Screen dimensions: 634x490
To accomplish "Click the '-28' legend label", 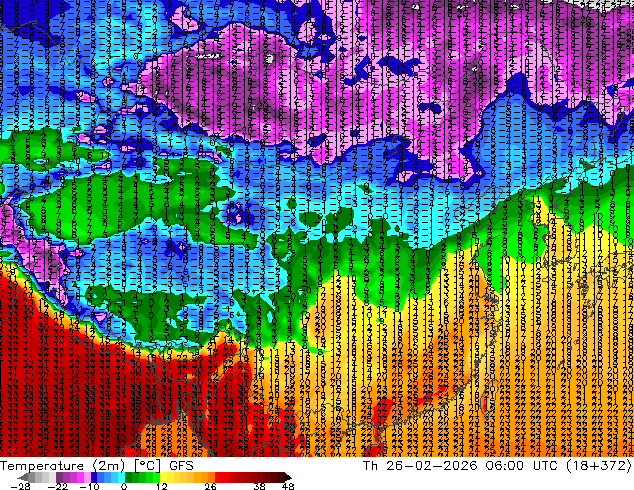I will point(20,486).
